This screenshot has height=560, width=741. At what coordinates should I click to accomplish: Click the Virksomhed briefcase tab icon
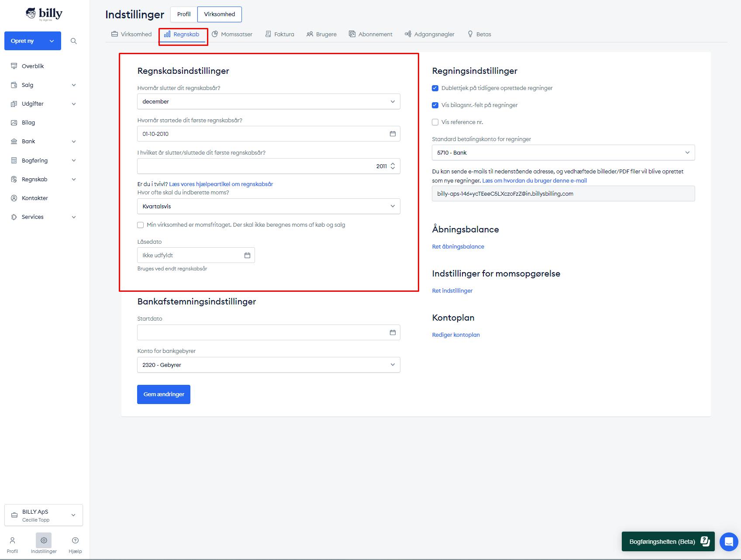click(114, 34)
